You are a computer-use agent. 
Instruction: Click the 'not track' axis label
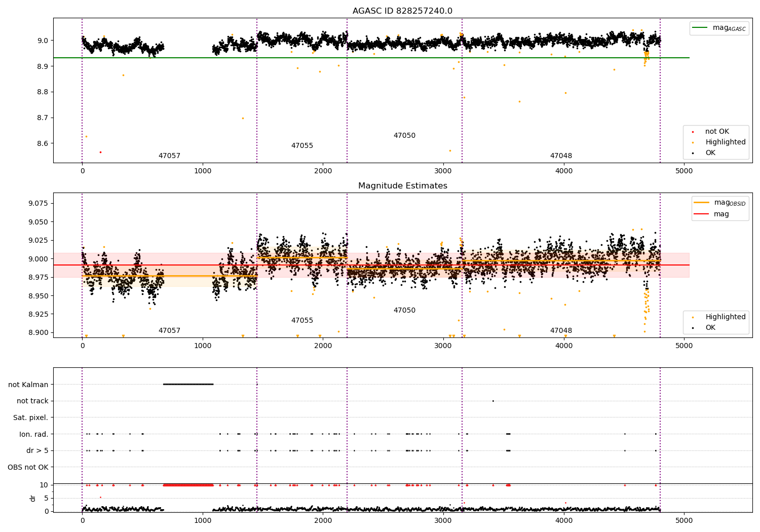tap(32, 401)
